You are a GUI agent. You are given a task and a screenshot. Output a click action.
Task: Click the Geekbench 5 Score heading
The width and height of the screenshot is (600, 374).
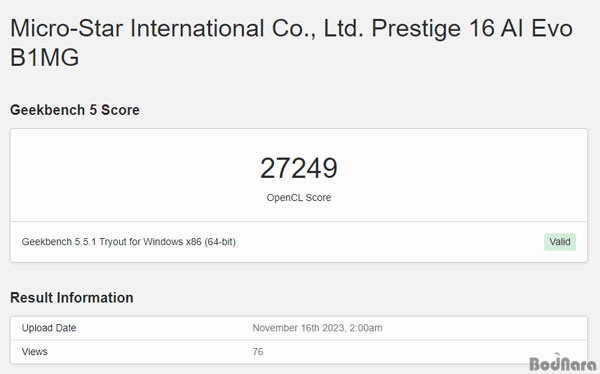point(75,110)
